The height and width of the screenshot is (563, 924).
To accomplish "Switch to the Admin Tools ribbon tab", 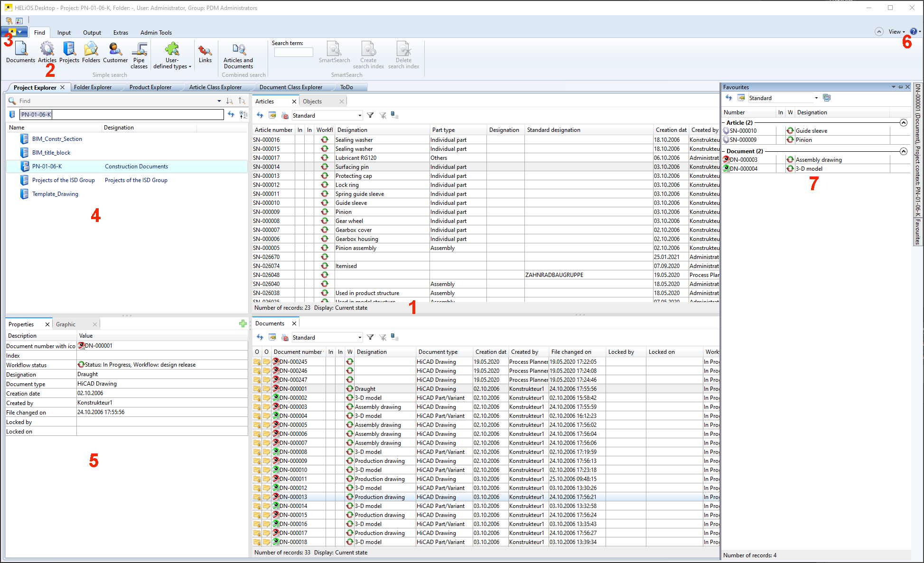I will [x=156, y=33].
